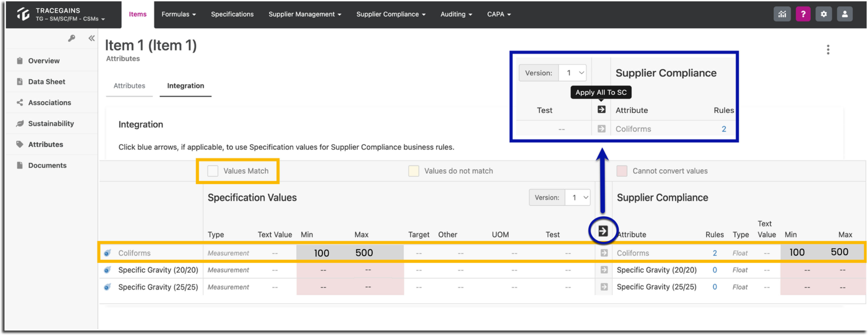Click the key icon in sidebar
This screenshot has height=335, width=868.
coord(72,38)
